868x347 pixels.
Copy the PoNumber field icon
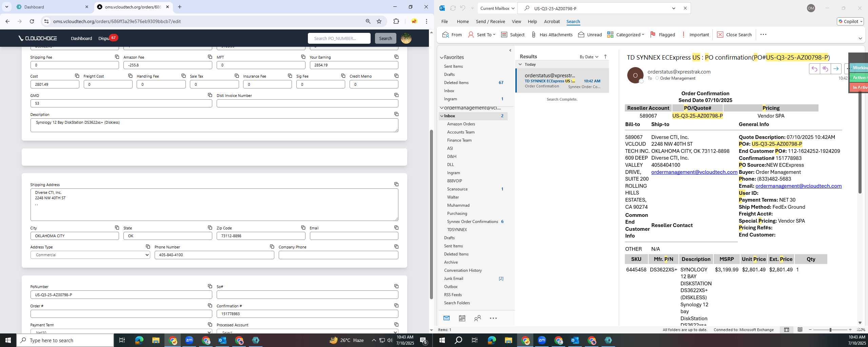pyautogui.click(x=210, y=286)
